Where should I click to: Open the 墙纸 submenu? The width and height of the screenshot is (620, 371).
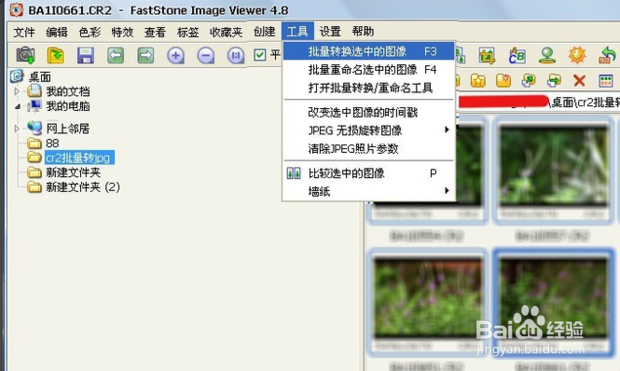pos(369,191)
